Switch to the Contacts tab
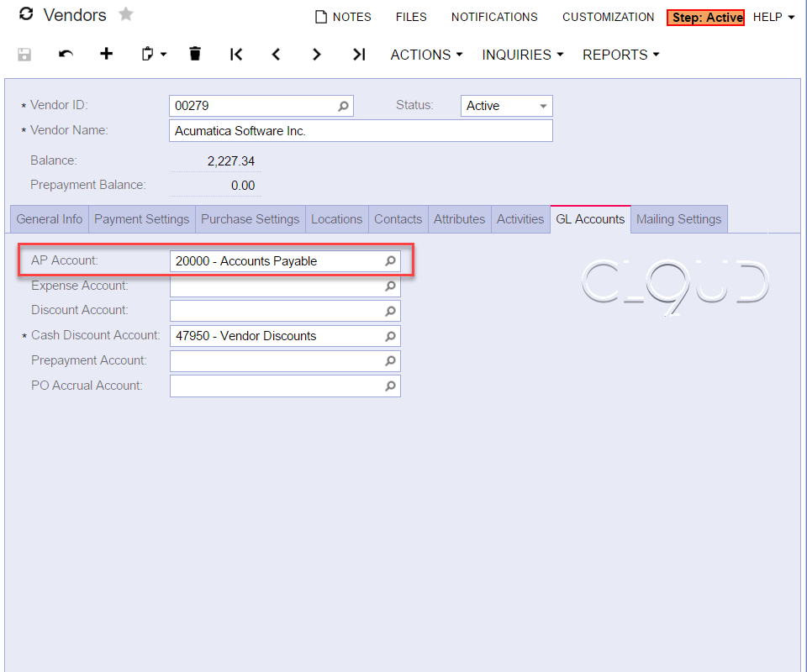Viewport: 807px width, 672px height. (398, 219)
